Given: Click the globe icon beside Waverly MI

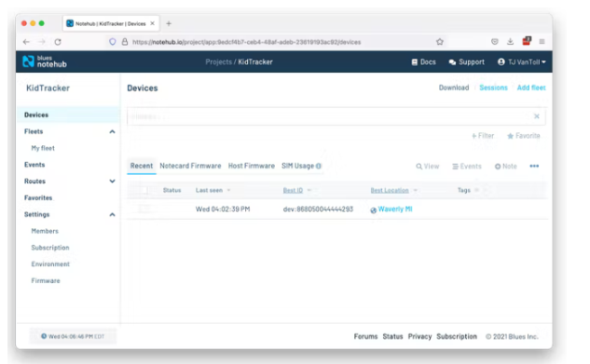Looking at the screenshot, I should click(373, 210).
